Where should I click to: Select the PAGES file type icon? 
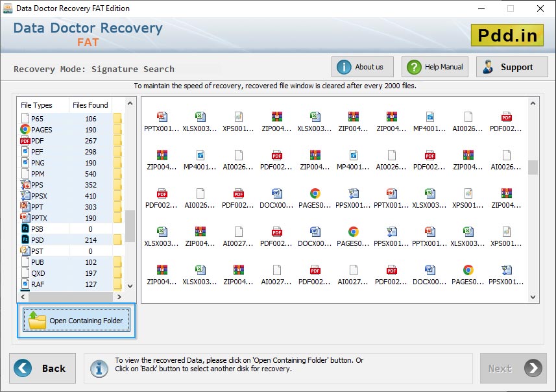(x=25, y=130)
